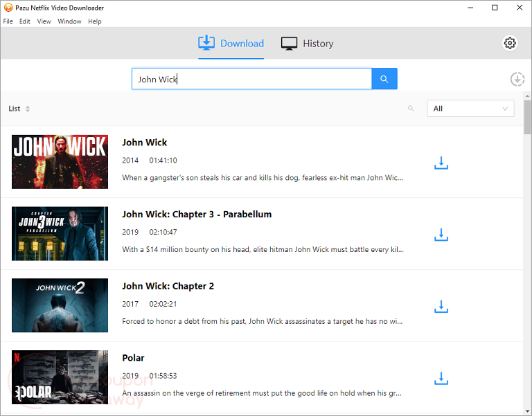Toggle the List sort arrows
Image resolution: width=532 pixels, height=416 pixels.
click(28, 109)
